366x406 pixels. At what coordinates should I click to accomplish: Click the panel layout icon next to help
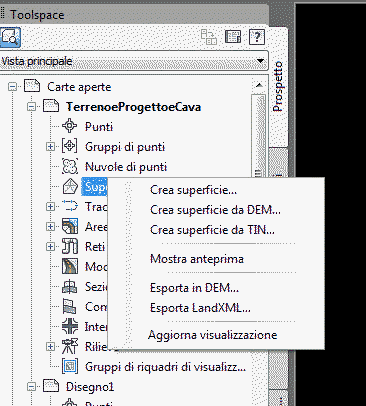(x=233, y=37)
